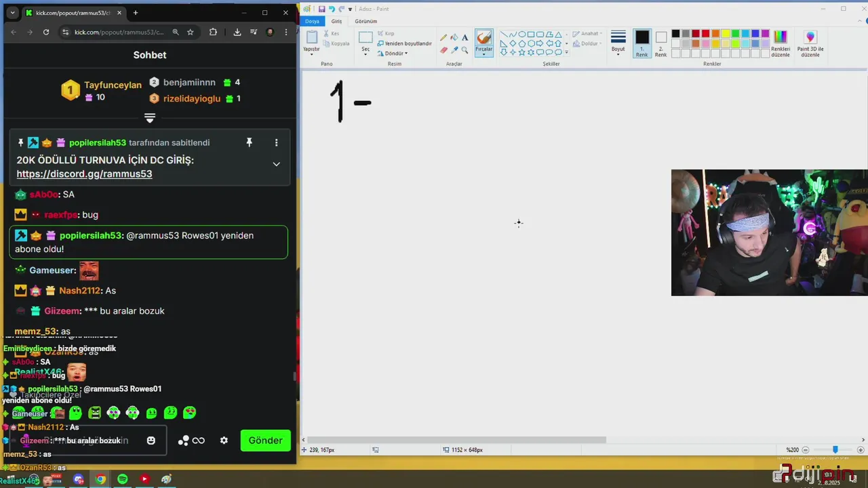Screen dimensions: 868x488
Task: Open a new Chrome tab
Action: click(136, 12)
